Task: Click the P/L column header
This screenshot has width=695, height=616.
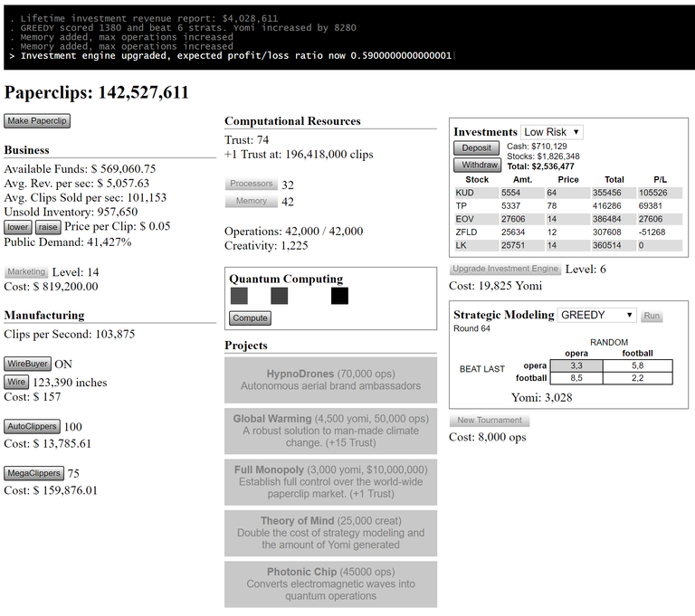Action: [660, 179]
